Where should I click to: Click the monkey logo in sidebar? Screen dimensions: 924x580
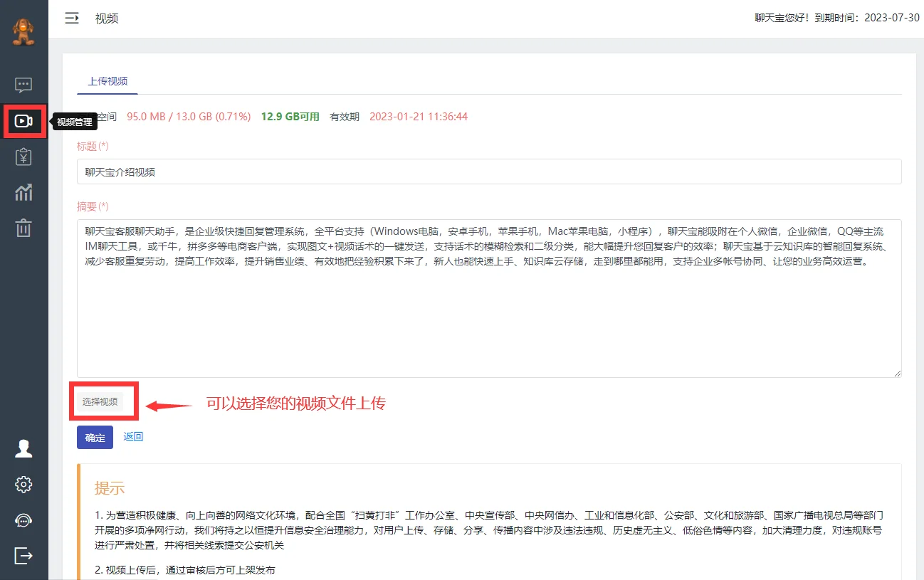pyautogui.click(x=23, y=31)
